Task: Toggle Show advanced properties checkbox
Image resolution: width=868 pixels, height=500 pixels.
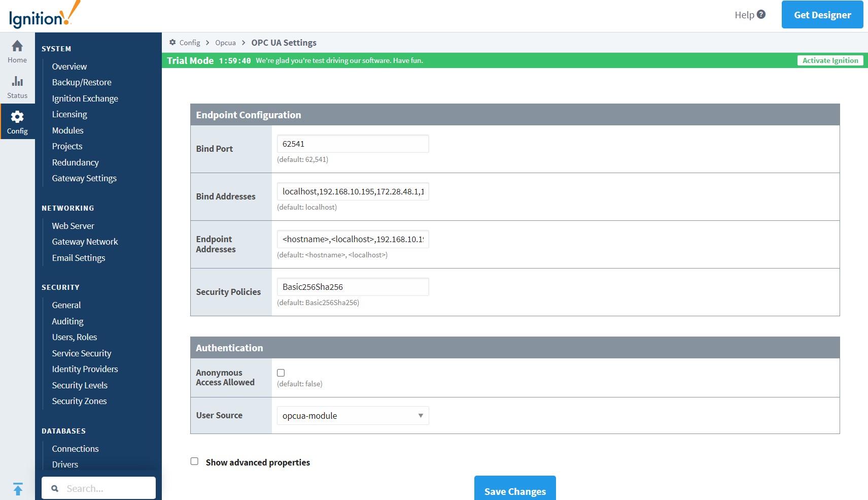Action: pos(194,461)
